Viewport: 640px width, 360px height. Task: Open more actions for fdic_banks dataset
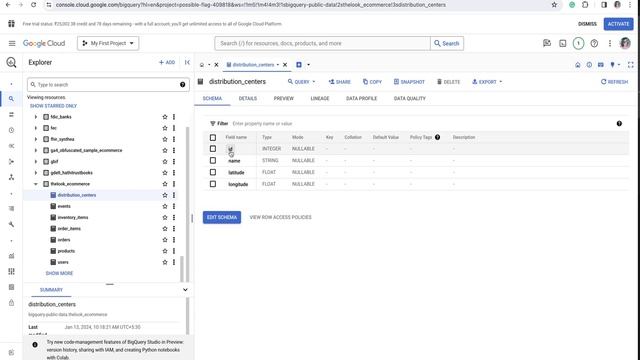pyautogui.click(x=174, y=117)
